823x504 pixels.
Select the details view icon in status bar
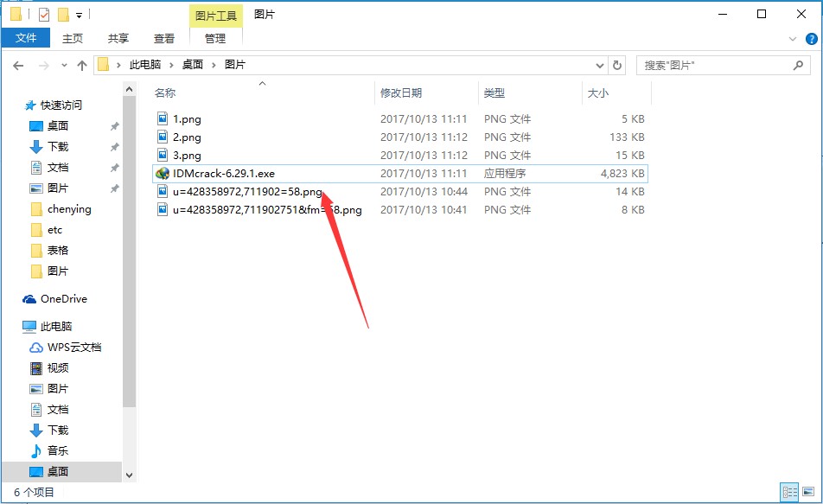788,491
